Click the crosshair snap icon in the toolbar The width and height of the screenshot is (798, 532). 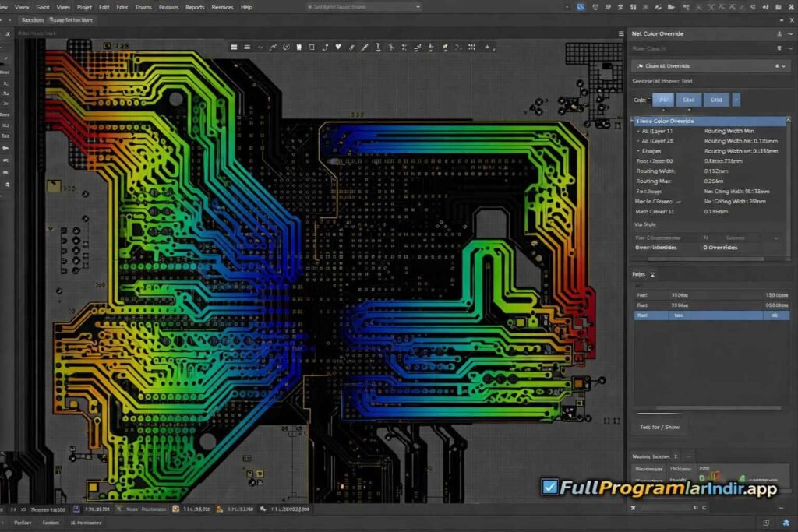[x=390, y=47]
